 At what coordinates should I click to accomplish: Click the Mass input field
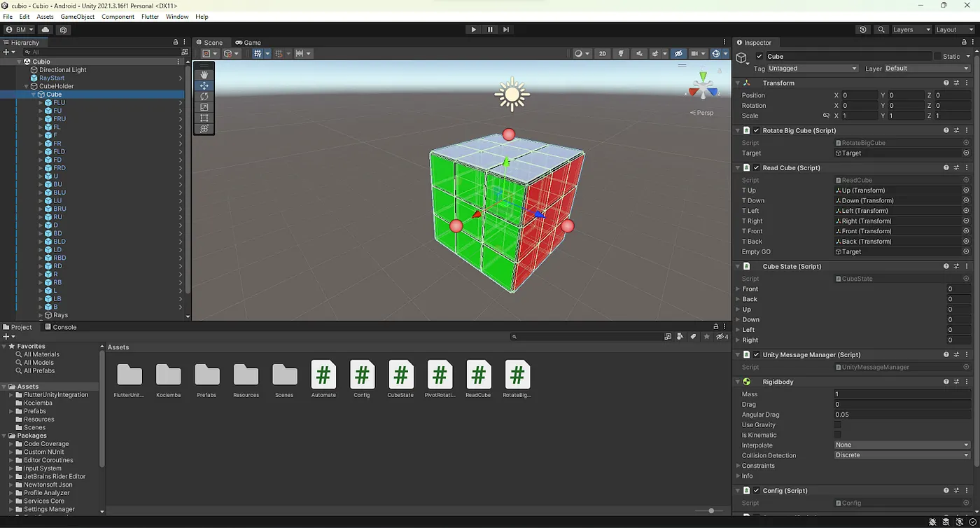(899, 394)
